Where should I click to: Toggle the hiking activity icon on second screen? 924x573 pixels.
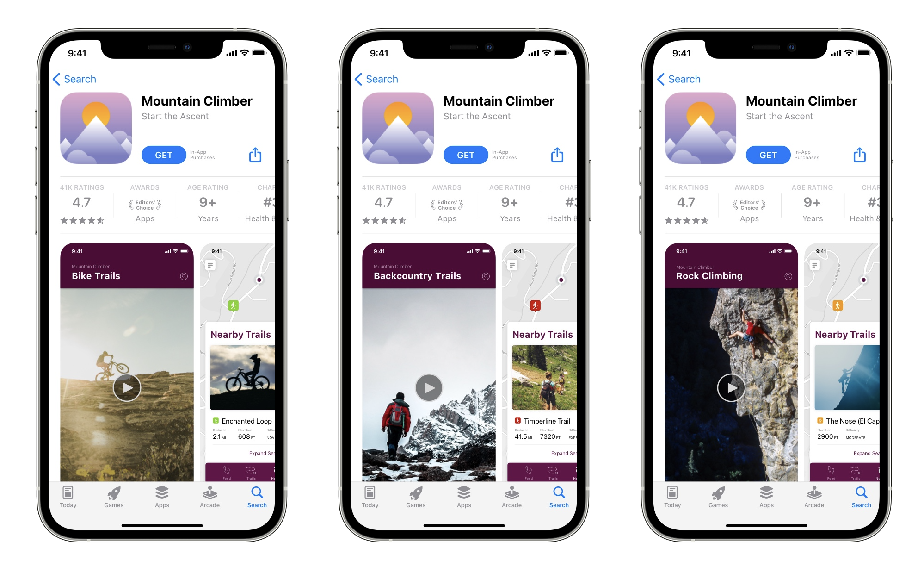pos(536,306)
